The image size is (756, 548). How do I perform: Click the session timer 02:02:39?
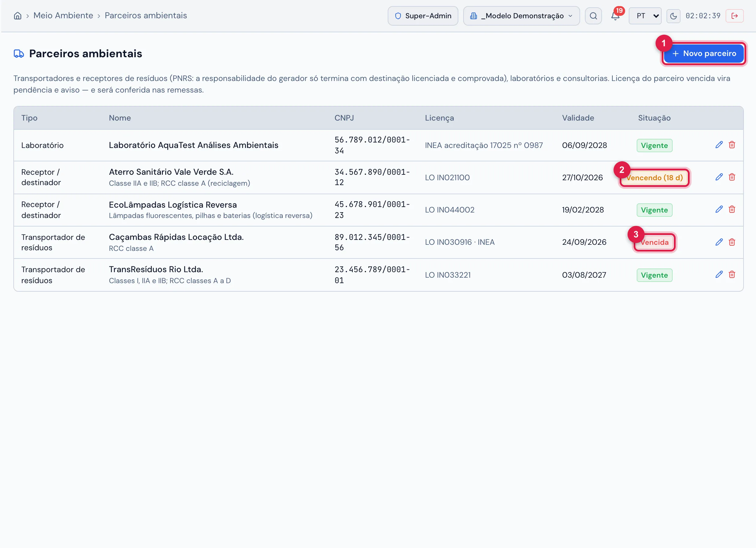[x=703, y=16]
